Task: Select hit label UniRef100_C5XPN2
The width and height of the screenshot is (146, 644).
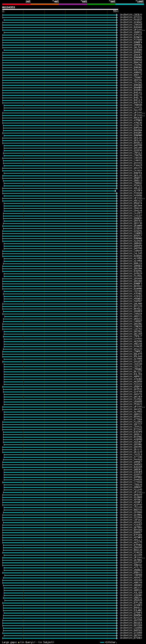Action: pyautogui.click(x=131, y=65)
